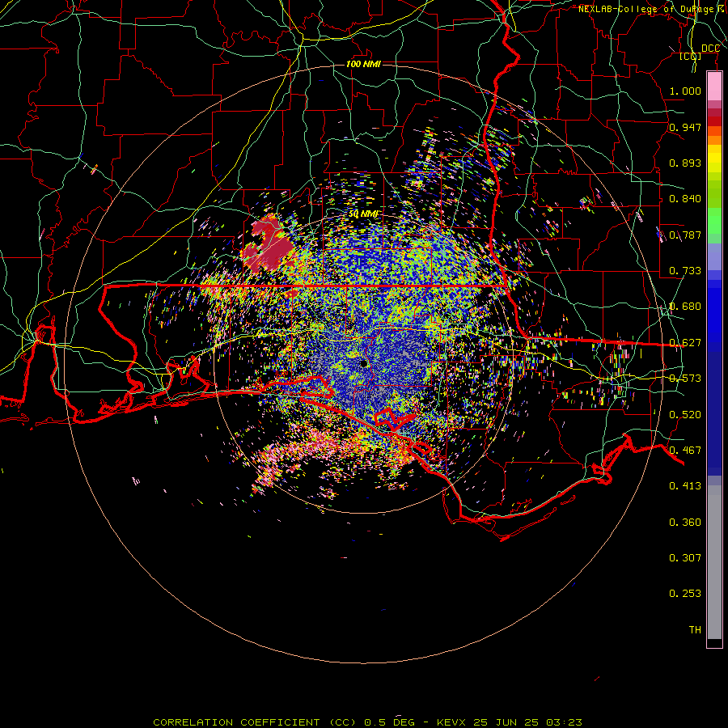Click the "KEVX" station ID in the caption
Image resolution: width=728 pixels, height=728 pixels.
click(x=453, y=722)
